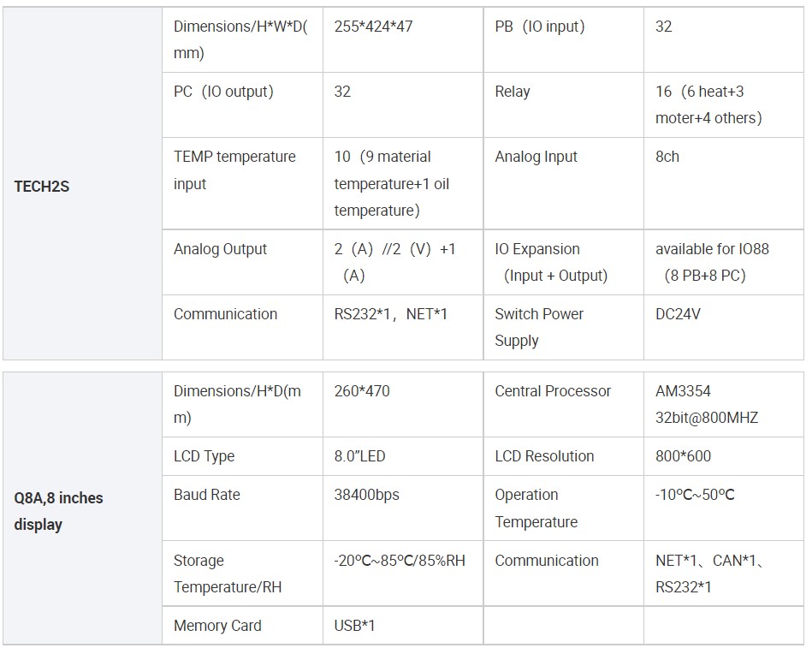Screen dimensions: 812x648
Task: Click the TECH2S model name cell
Action: click(42, 186)
